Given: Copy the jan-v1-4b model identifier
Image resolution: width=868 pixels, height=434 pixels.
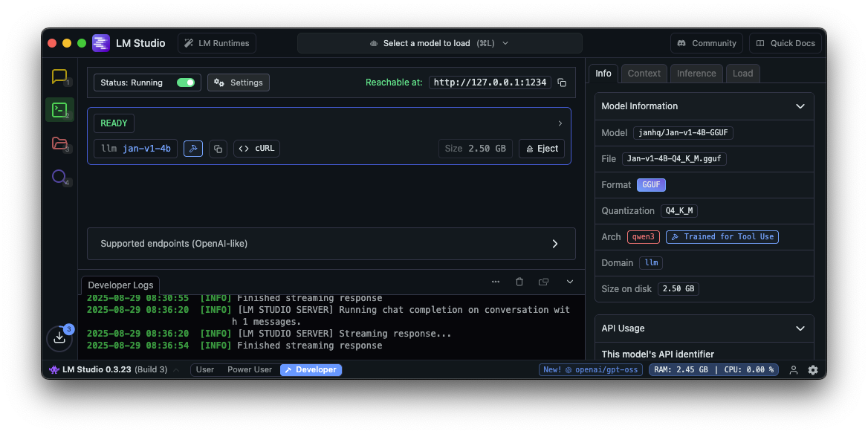Looking at the screenshot, I should 218,149.
